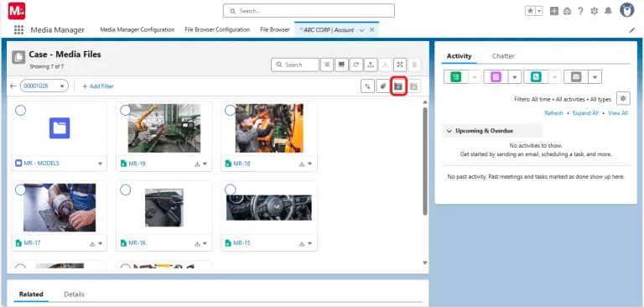Screen dimensions: 644x307
Task: Open the activity filters gear
Action: click(x=623, y=99)
